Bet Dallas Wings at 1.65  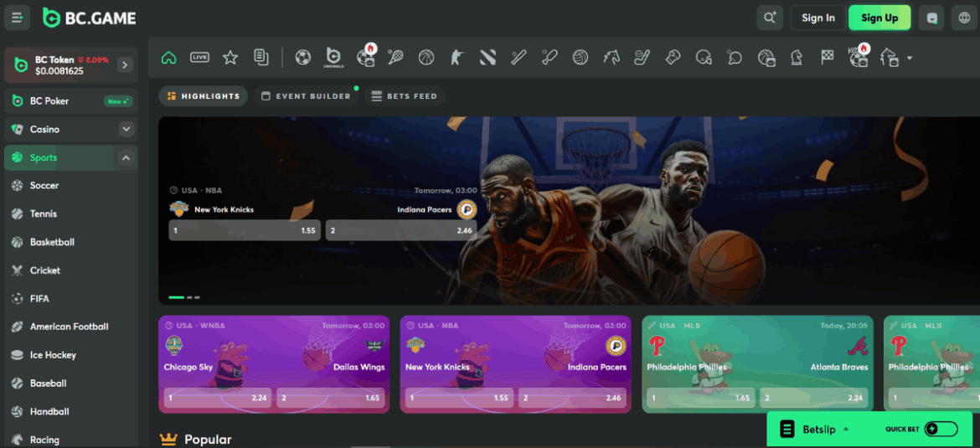tap(331, 398)
